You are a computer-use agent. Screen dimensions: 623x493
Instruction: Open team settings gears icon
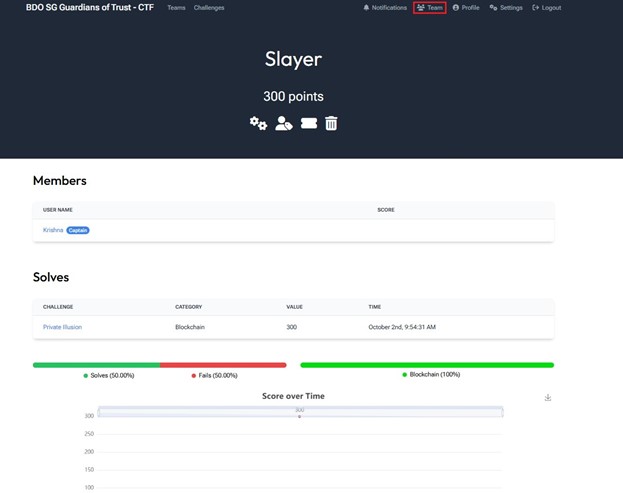point(258,123)
